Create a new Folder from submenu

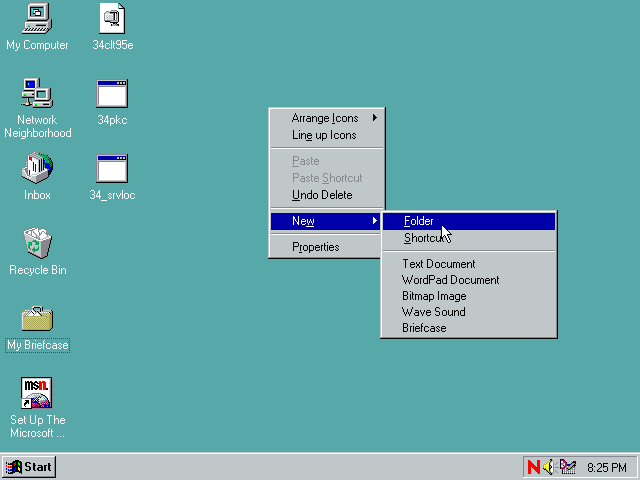click(x=469, y=221)
